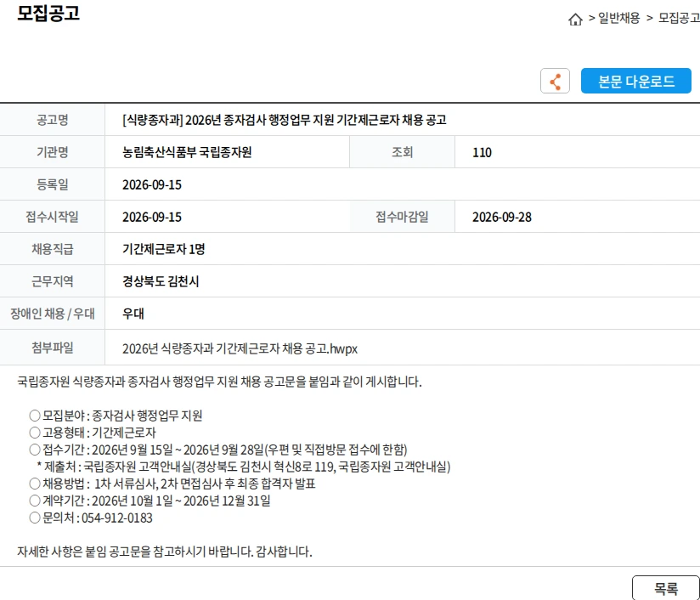The height and width of the screenshot is (600, 700).
Task: Click the 경상북도 김천시 work location
Action: click(161, 281)
